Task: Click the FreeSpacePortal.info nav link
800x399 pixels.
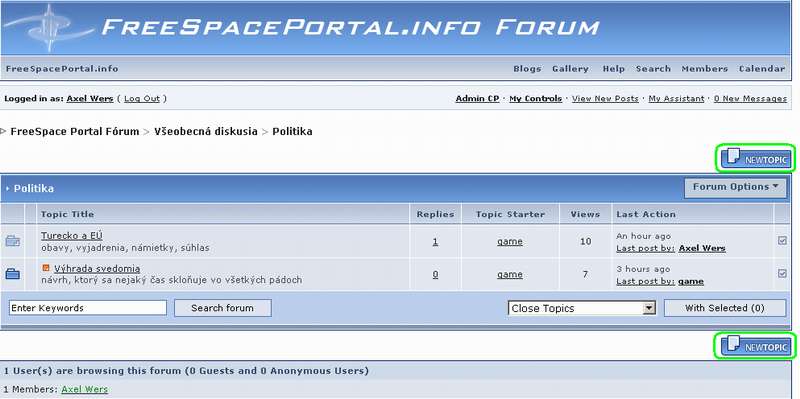Action: click(62, 69)
